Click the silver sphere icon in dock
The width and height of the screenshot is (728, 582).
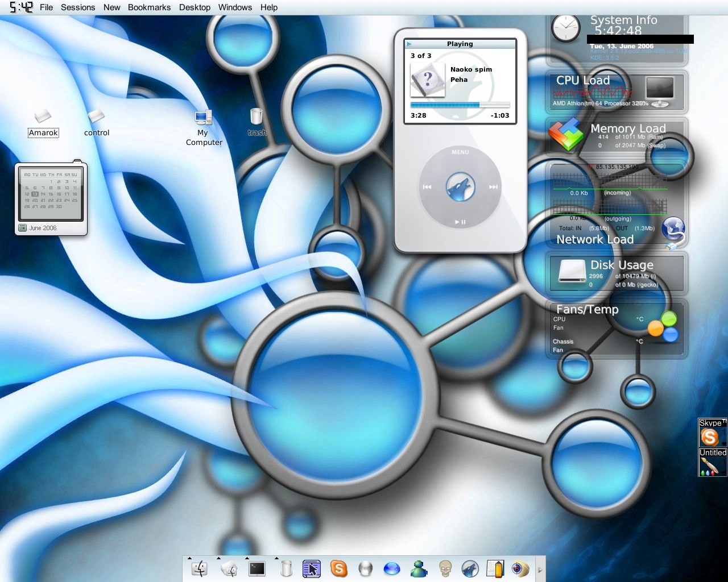tap(365, 568)
